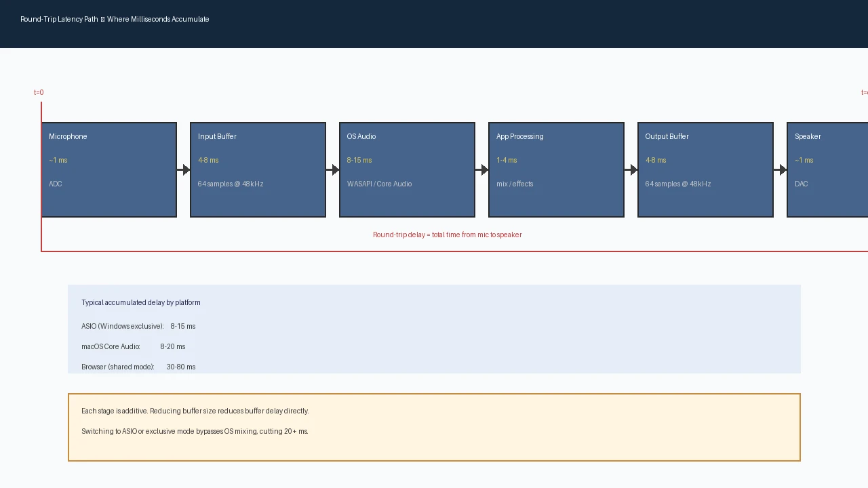Click the note 'Each stage is additive' line

pyautogui.click(x=195, y=411)
